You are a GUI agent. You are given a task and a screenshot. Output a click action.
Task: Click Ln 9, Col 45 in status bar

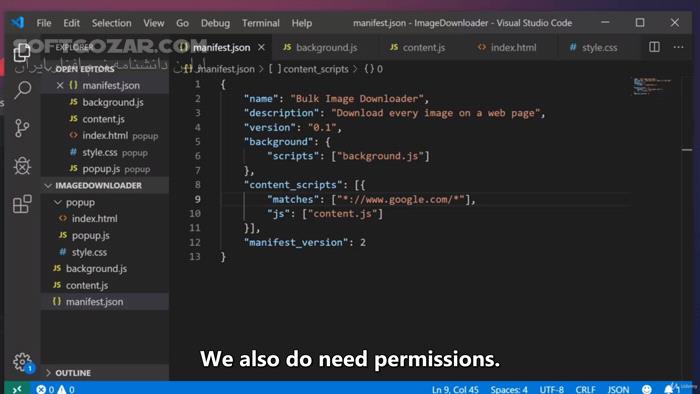pos(455,389)
